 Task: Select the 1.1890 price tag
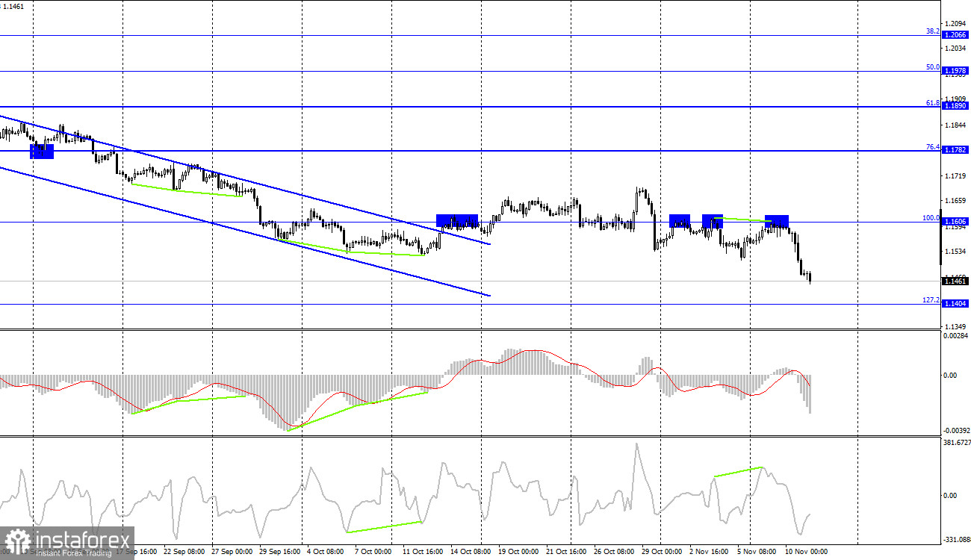point(955,106)
